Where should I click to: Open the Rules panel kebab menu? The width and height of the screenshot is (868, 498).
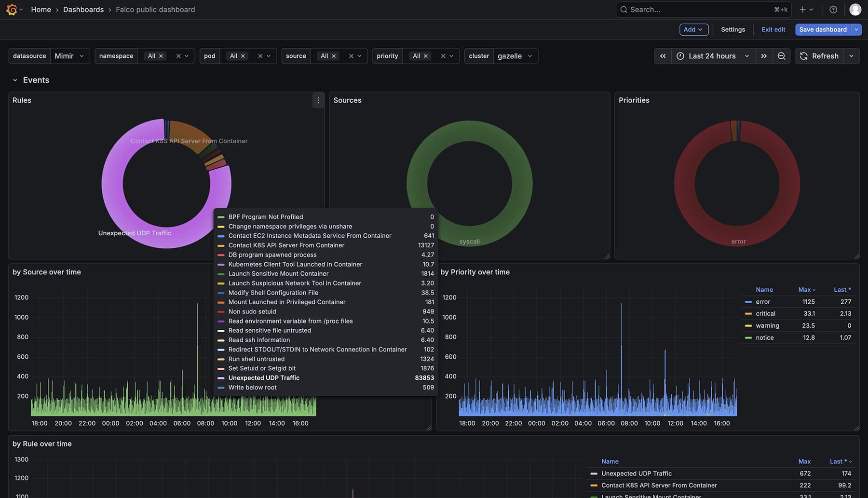tap(318, 100)
